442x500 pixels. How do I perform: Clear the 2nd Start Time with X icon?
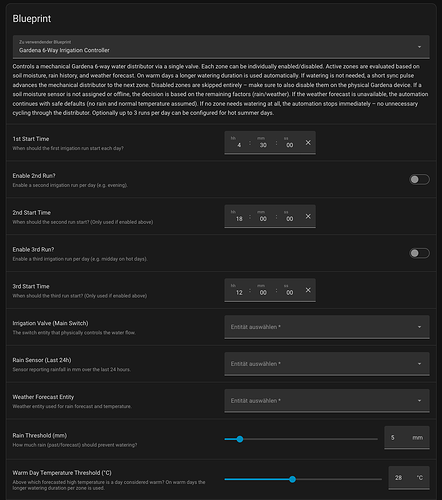pos(308,216)
